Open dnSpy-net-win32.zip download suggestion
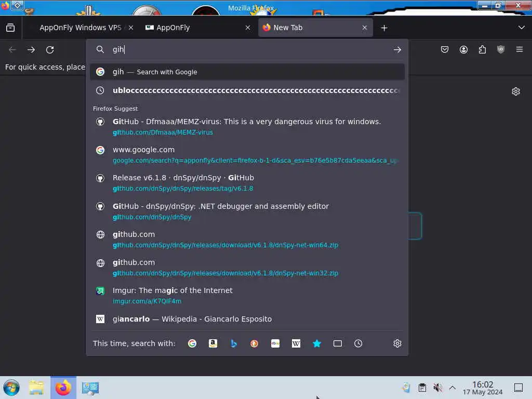 tap(247, 268)
